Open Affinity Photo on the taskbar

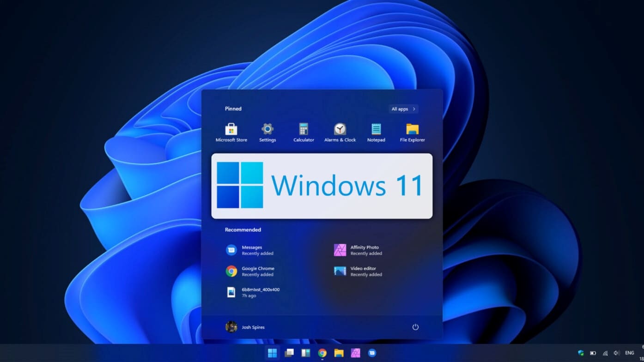point(355,353)
